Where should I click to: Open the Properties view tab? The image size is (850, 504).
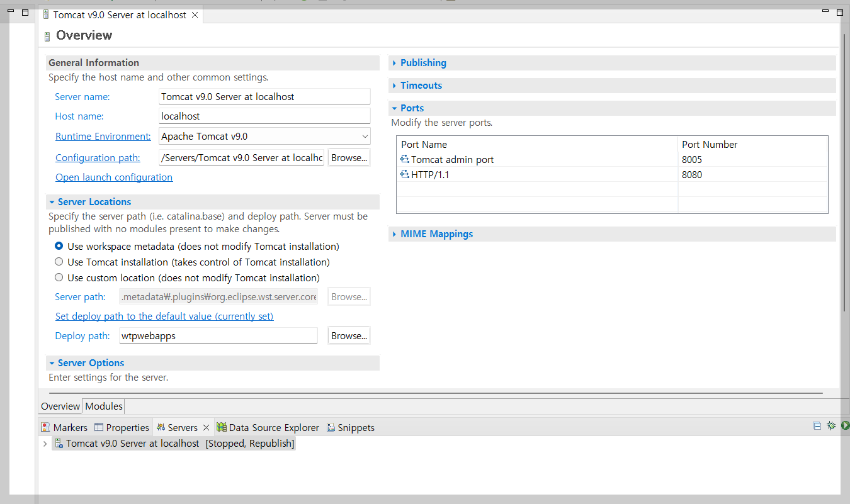[122, 427]
